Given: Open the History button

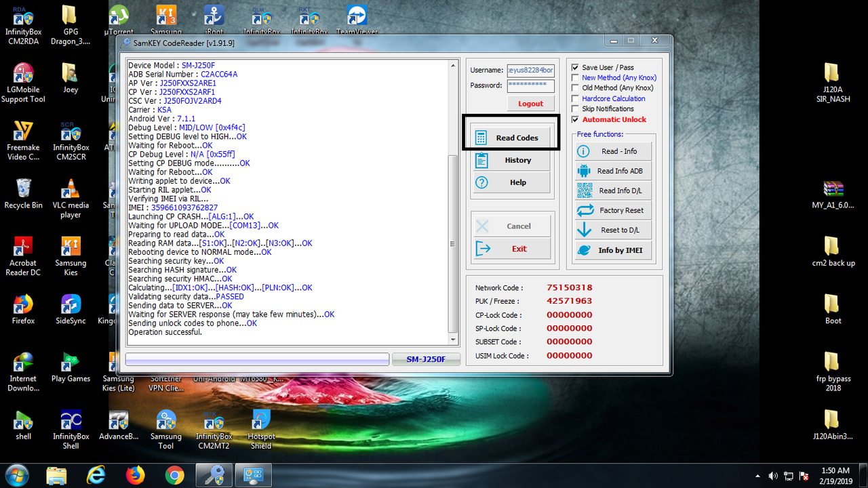Looking at the screenshot, I should [511, 160].
